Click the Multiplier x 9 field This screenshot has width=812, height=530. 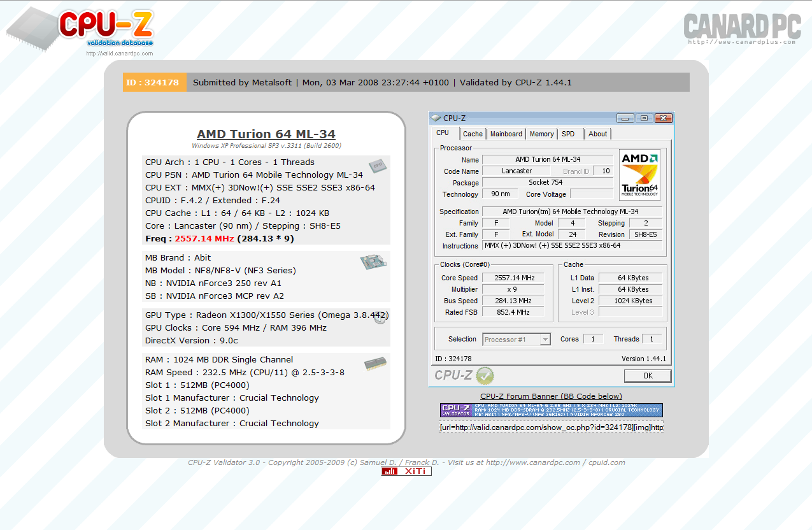pyautogui.click(x=512, y=289)
